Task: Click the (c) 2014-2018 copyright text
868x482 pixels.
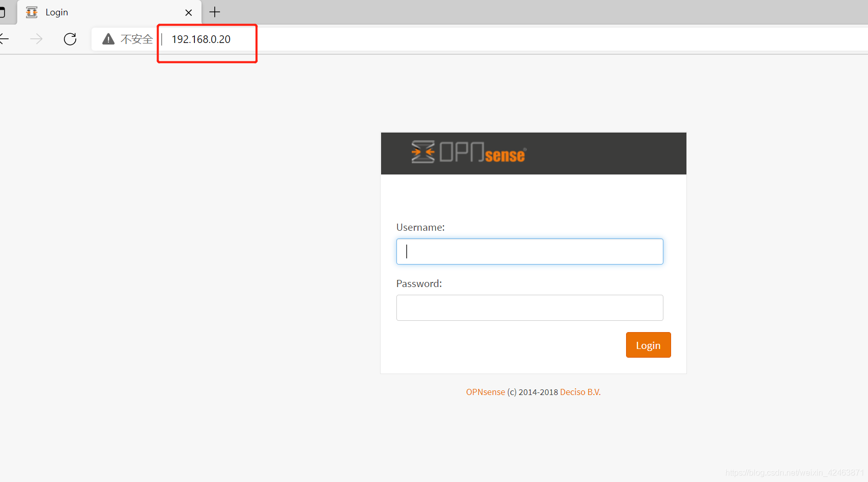Action: [532, 392]
